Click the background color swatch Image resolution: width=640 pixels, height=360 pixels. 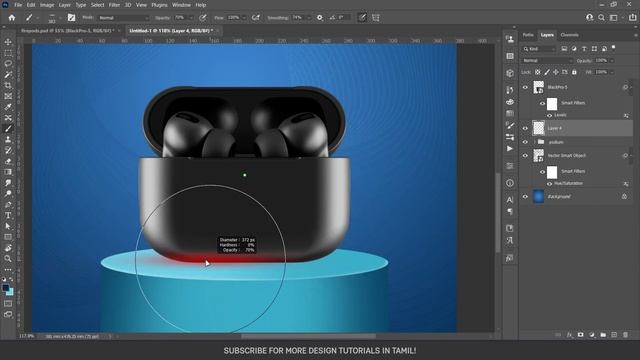point(11,293)
